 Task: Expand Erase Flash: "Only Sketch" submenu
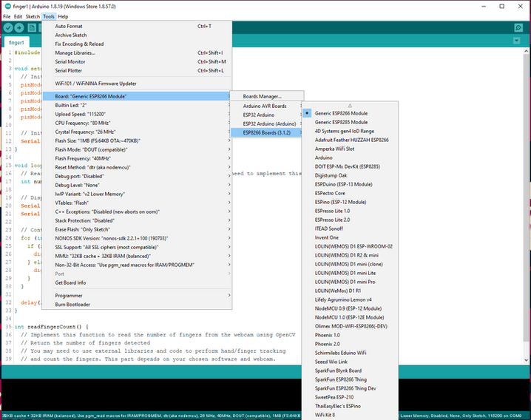coord(137,229)
